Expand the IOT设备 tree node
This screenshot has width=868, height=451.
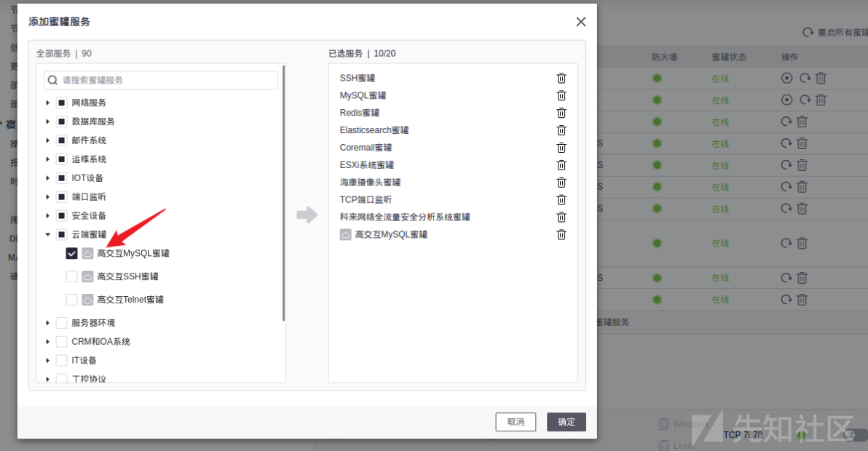pos(47,178)
